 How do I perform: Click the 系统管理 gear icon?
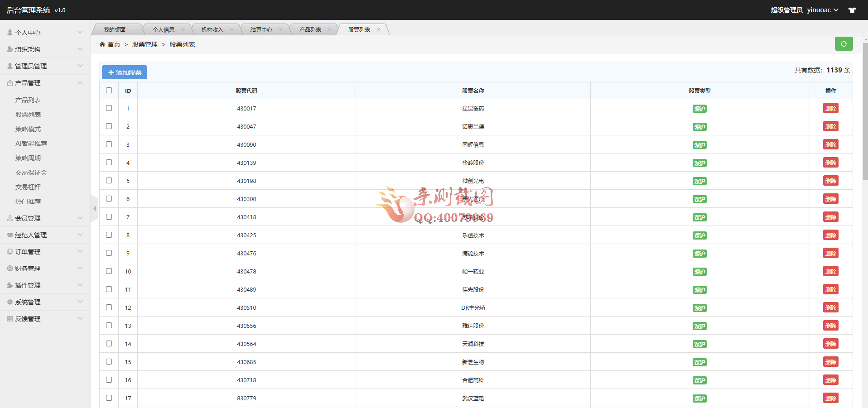10,302
